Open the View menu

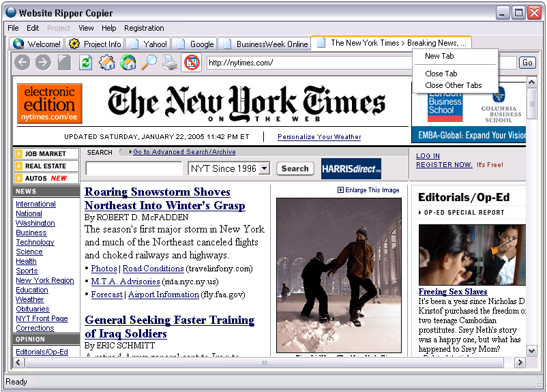pos(86,28)
